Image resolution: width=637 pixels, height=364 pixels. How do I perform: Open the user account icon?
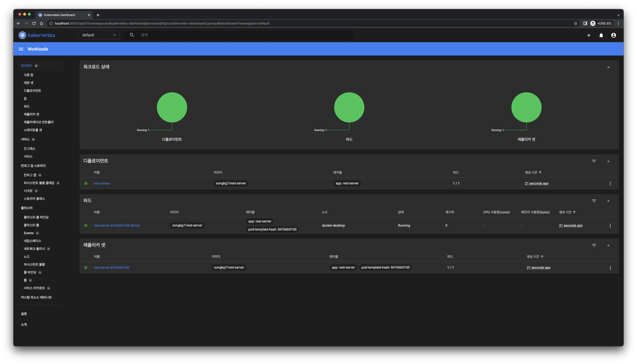[613, 35]
